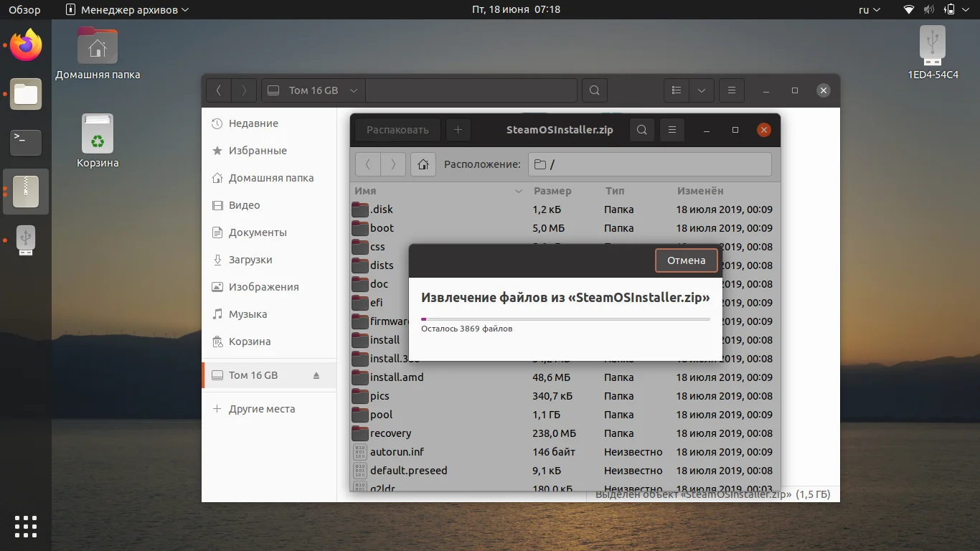Toggle list view in file manager
This screenshot has width=980, height=551.
[x=677, y=90]
